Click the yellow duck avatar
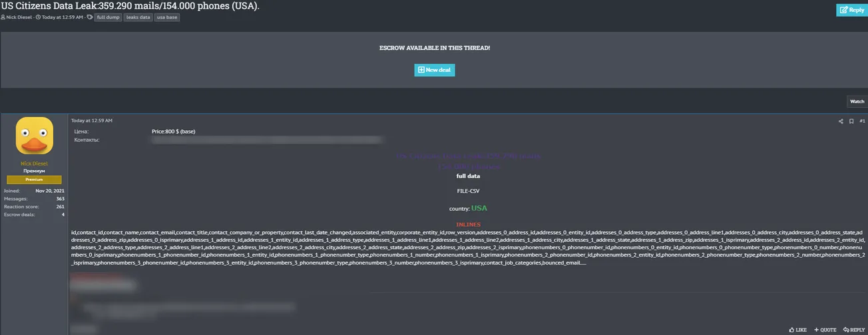Screen dimensions: 868x335 [34, 136]
